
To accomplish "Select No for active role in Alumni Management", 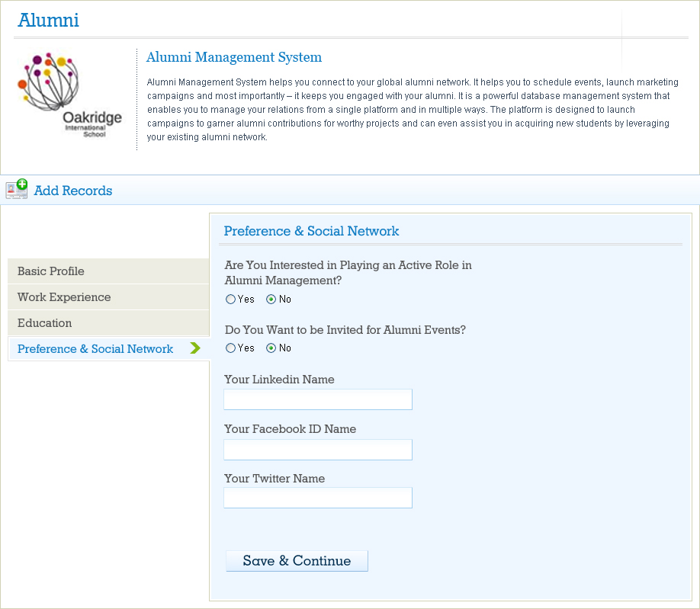I will [271, 300].
